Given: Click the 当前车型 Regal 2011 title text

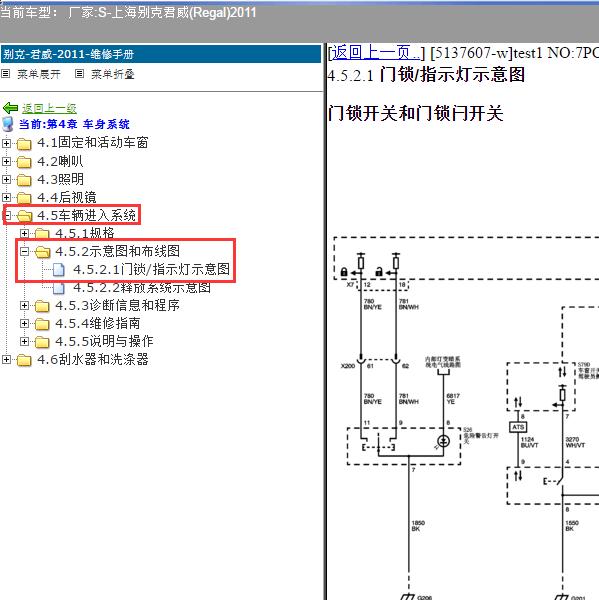Looking at the screenshot, I should (128, 12).
